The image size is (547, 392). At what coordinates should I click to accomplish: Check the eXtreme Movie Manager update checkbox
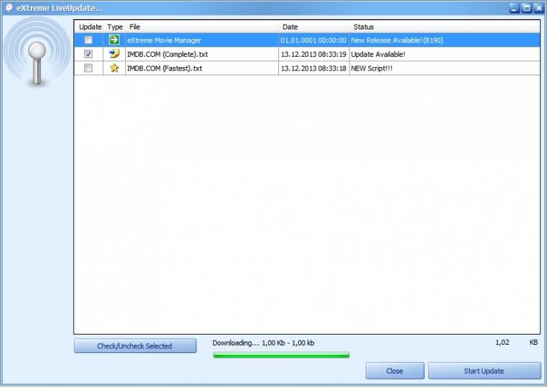coord(88,40)
